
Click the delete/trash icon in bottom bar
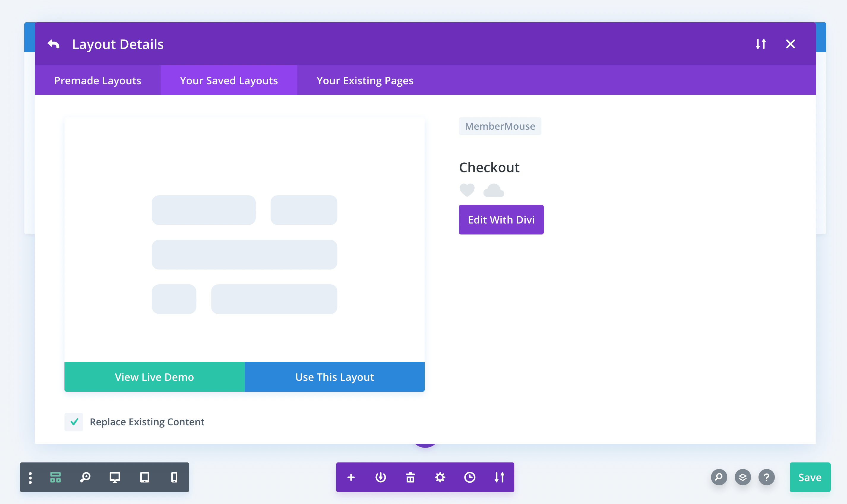coord(410,477)
